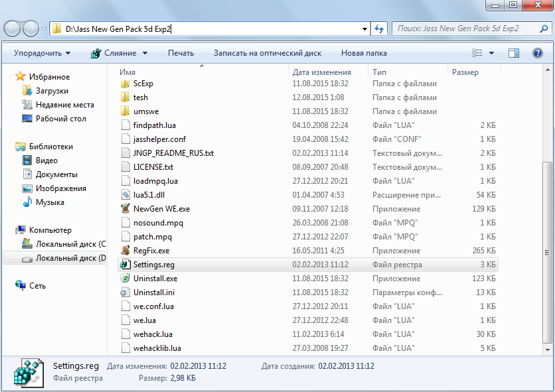Viewport: 555px width, 392px height.
Task: Click the file list scroll down arrow
Action: [547, 350]
